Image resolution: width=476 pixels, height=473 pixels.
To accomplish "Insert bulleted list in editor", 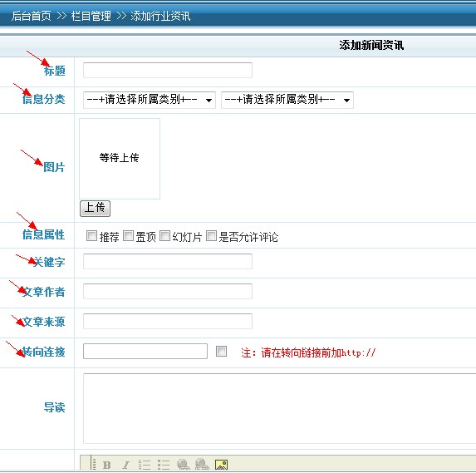I will tap(164, 465).
